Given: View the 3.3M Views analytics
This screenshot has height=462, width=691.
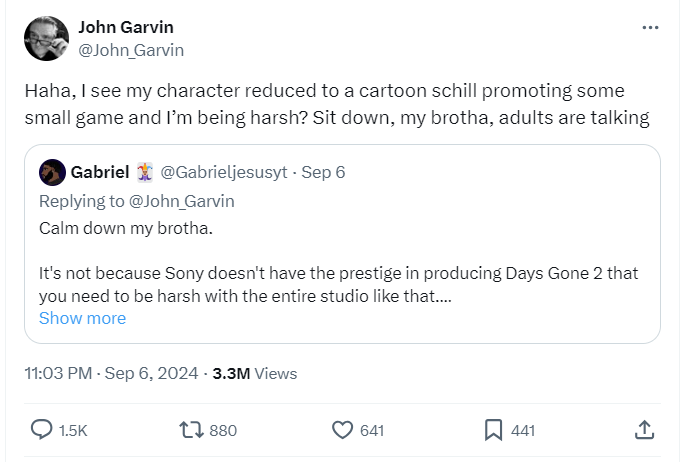Looking at the screenshot, I should pyautogui.click(x=254, y=374).
